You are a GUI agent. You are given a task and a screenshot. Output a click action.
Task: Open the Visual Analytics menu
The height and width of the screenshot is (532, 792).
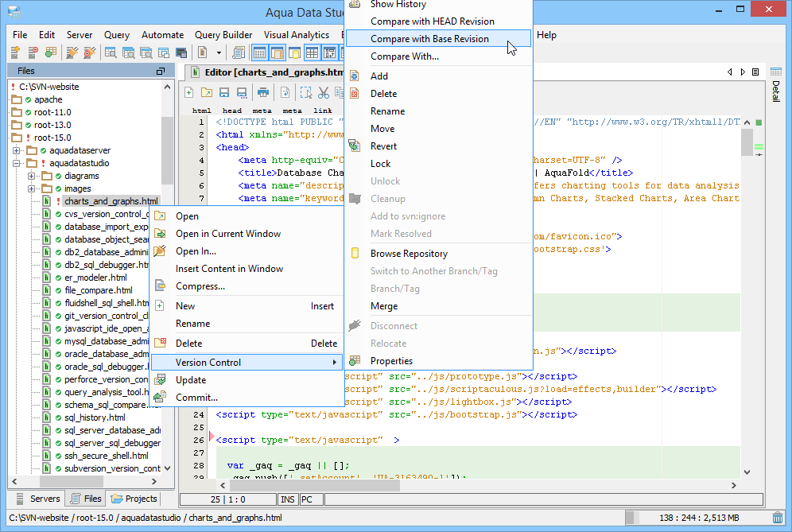coord(297,35)
